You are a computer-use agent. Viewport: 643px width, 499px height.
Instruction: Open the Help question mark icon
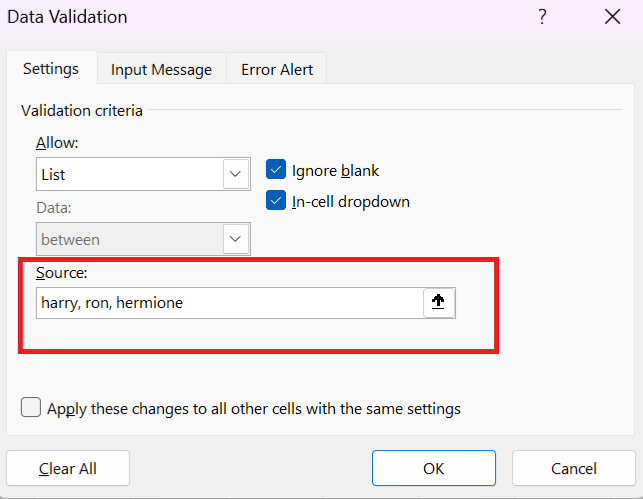(542, 17)
